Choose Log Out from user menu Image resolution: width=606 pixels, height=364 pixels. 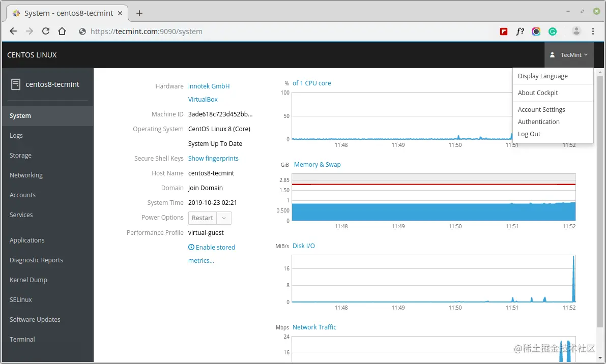(x=529, y=134)
